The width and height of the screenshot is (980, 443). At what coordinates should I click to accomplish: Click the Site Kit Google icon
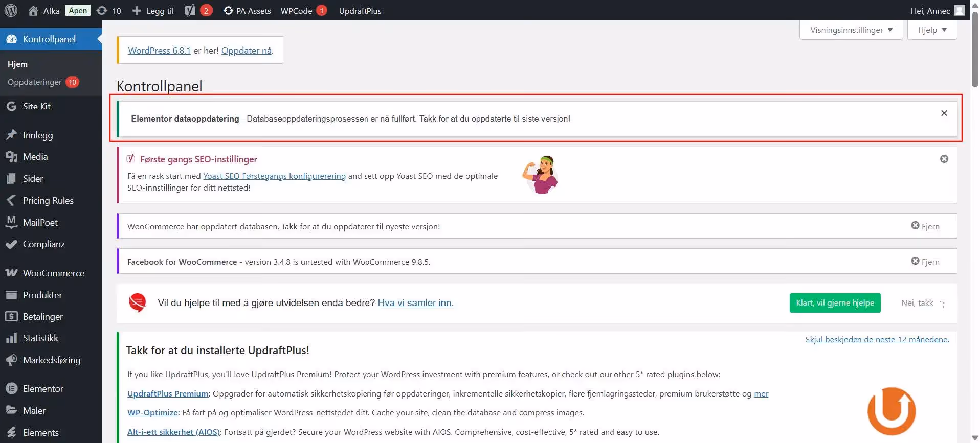[x=11, y=106]
